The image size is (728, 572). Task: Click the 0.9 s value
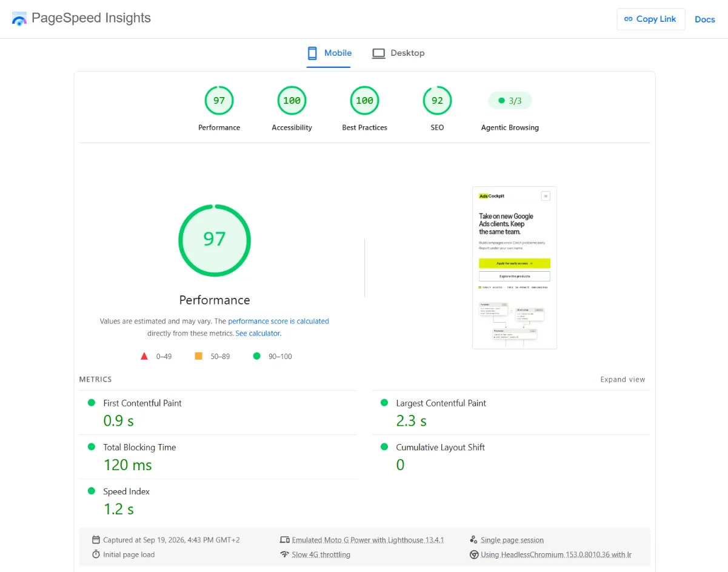[119, 420]
